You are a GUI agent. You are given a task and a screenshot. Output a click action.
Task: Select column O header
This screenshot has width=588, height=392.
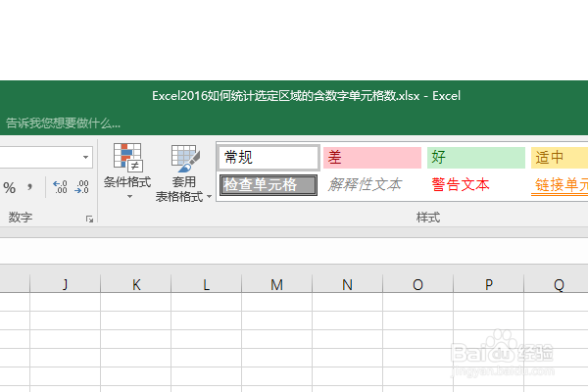[x=417, y=284]
